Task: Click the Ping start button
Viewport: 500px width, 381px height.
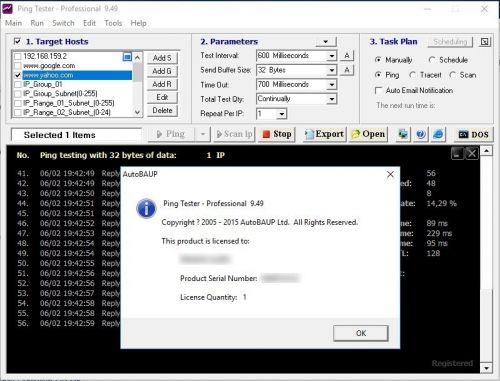Action: (x=171, y=134)
